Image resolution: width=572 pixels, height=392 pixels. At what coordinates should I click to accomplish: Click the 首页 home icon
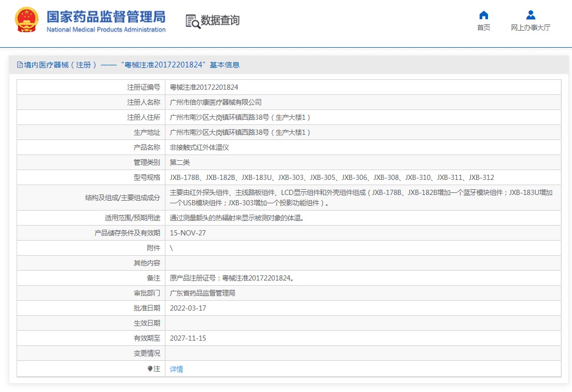[x=483, y=15]
